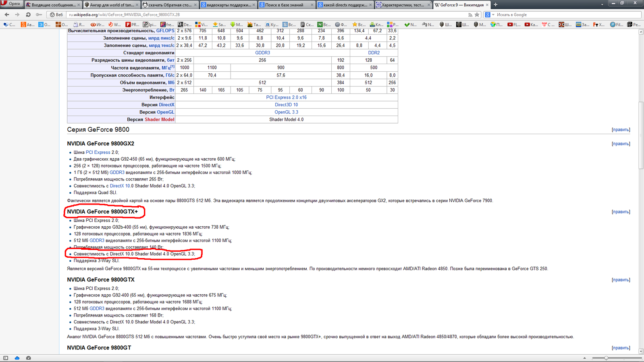Open Opera Link cloud icon in status bar
This screenshot has width=644, height=362.
pyautogui.click(x=17, y=358)
